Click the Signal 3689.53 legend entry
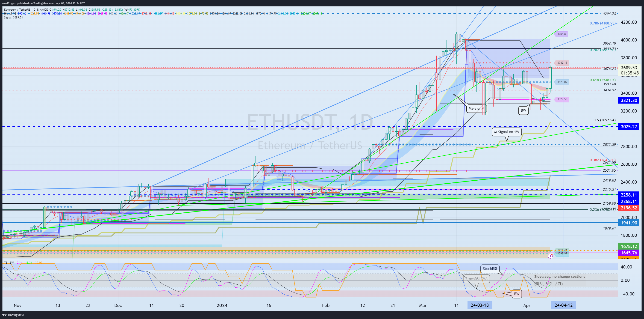644x319 pixels. (14, 18)
